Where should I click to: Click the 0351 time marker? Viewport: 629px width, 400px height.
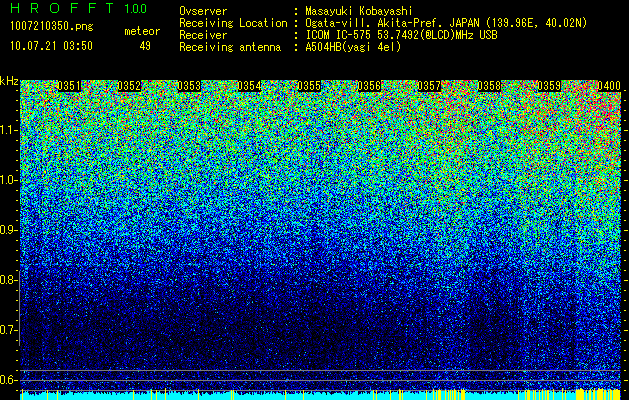[69, 86]
